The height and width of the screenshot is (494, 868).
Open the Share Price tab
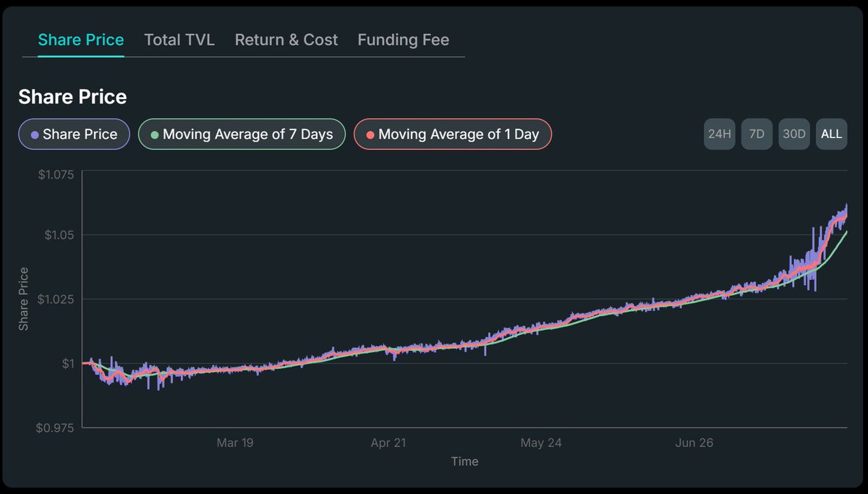(x=81, y=40)
